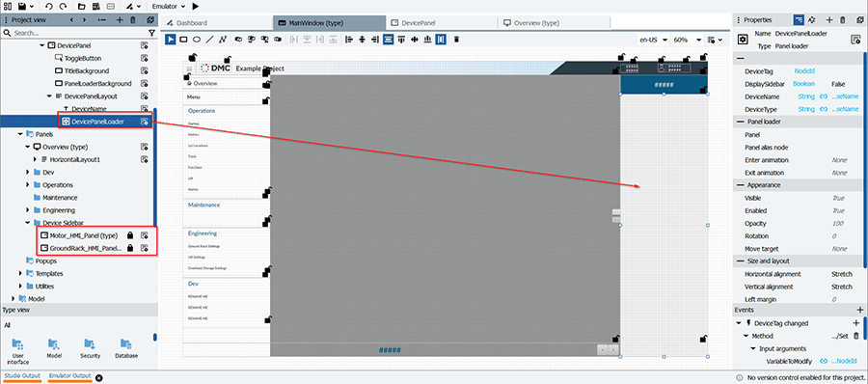
Task: Toggle the highlighted property grouping button in Properties
Action: click(x=799, y=20)
